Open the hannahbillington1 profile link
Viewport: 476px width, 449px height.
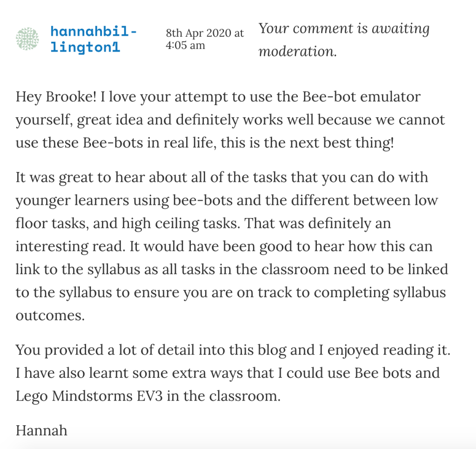[94, 40]
